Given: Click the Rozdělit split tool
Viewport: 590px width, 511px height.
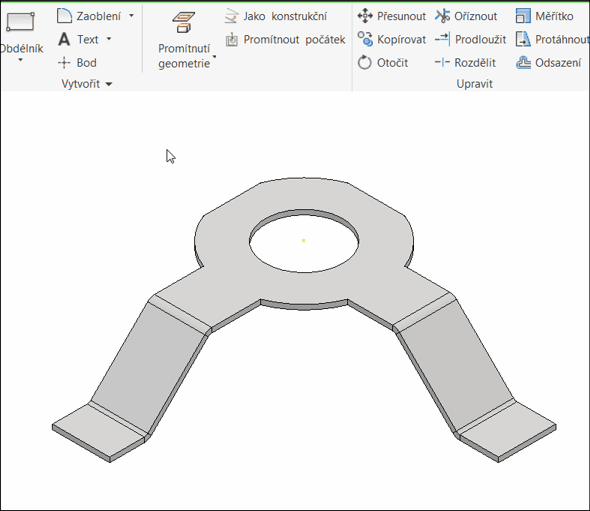Looking at the screenshot, I should click(x=465, y=62).
